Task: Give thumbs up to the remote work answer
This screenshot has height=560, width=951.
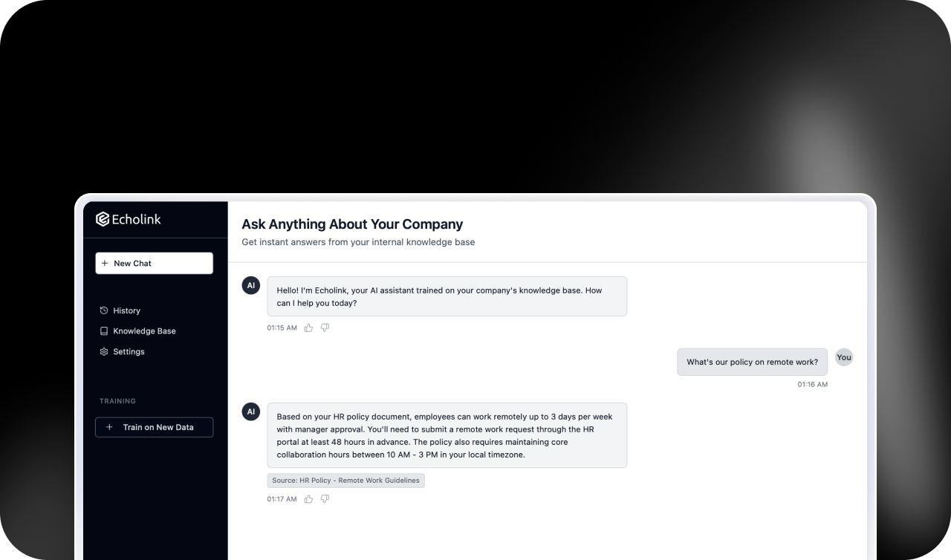Action: tap(308, 499)
